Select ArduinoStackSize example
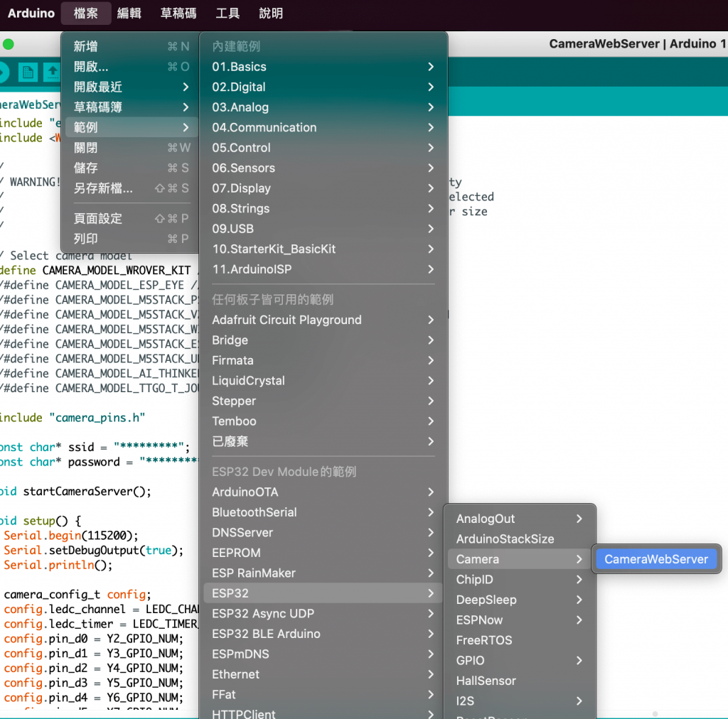The width and height of the screenshot is (728, 719). [519, 539]
